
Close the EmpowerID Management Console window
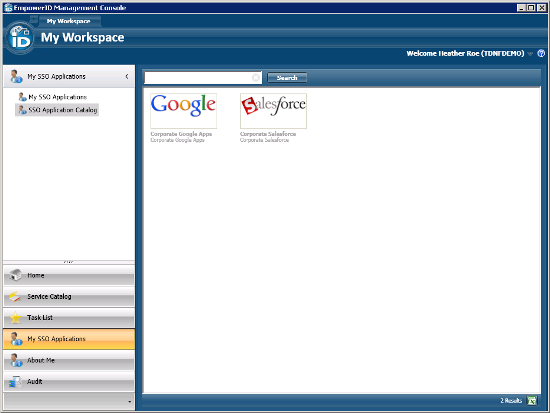(x=541, y=7)
